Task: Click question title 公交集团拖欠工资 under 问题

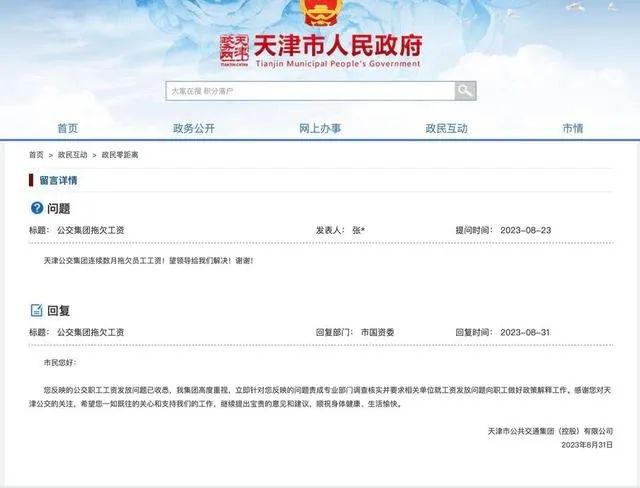Action: [x=90, y=230]
